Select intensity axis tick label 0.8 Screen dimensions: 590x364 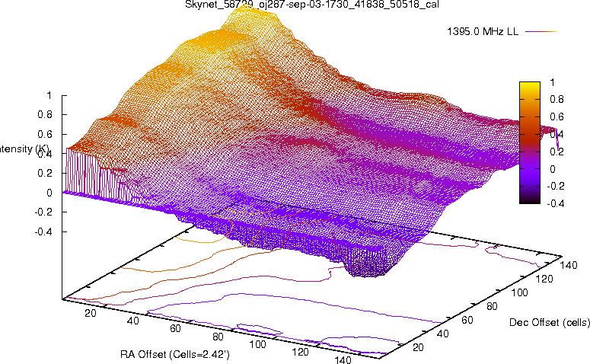pyautogui.click(x=45, y=115)
